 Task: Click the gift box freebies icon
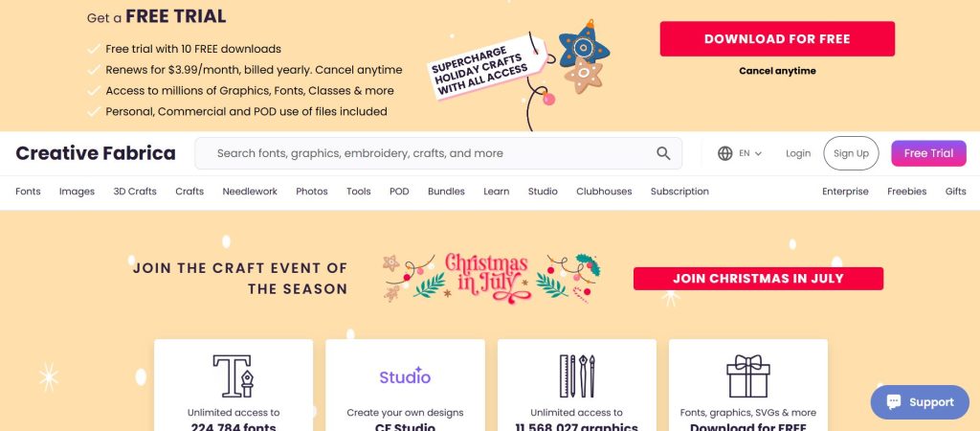(x=748, y=376)
